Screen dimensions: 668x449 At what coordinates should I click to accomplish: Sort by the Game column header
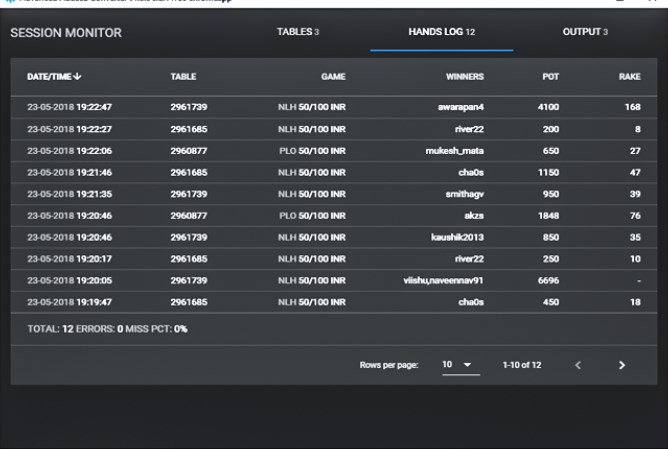tap(333, 77)
